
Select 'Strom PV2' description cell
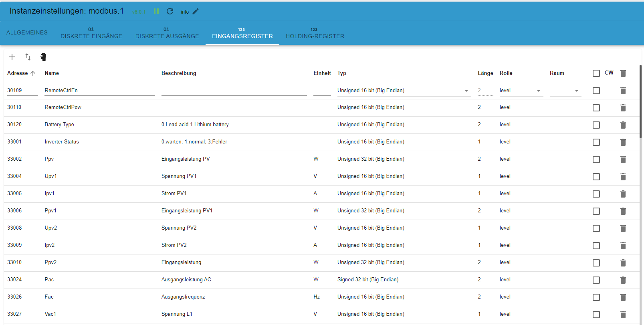coord(174,245)
